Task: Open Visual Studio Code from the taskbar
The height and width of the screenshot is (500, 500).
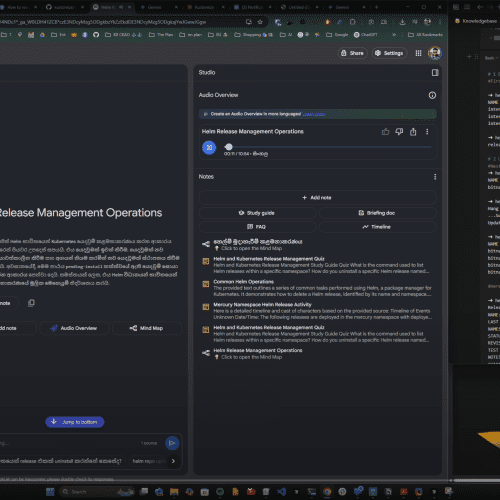Action: (x=281, y=492)
